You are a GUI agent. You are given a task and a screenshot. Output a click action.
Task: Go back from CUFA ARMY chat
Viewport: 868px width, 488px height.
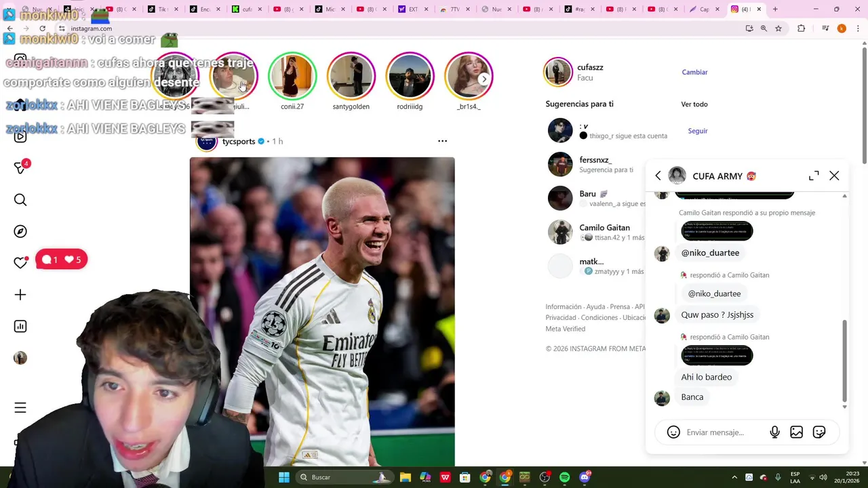tap(658, 176)
